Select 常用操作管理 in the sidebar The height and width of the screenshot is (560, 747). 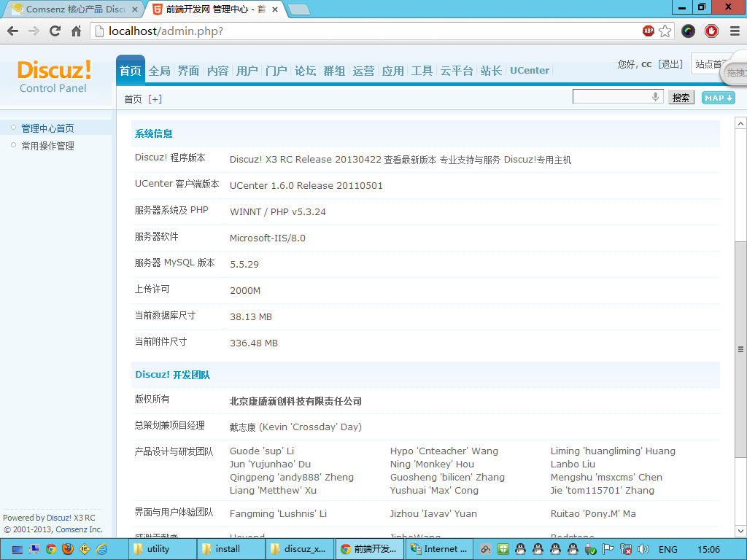tap(47, 146)
